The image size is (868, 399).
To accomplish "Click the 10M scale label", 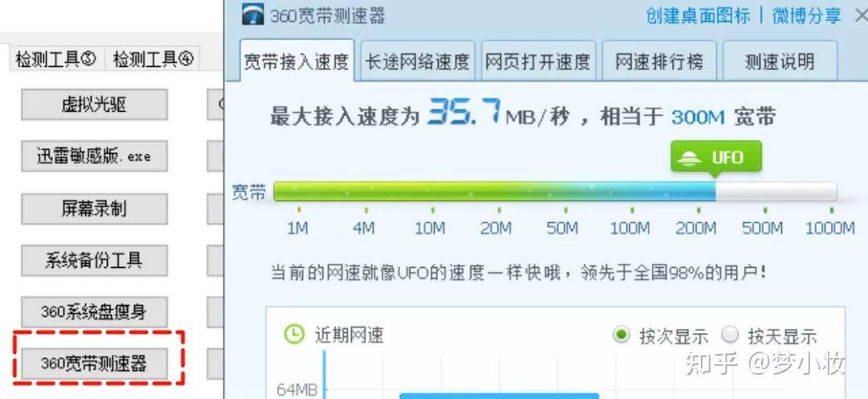I will pyautogui.click(x=430, y=228).
